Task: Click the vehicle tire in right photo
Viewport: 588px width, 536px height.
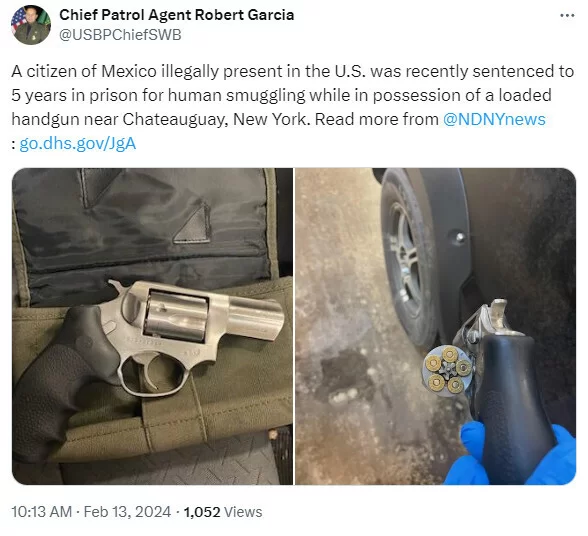Action: pos(407,259)
